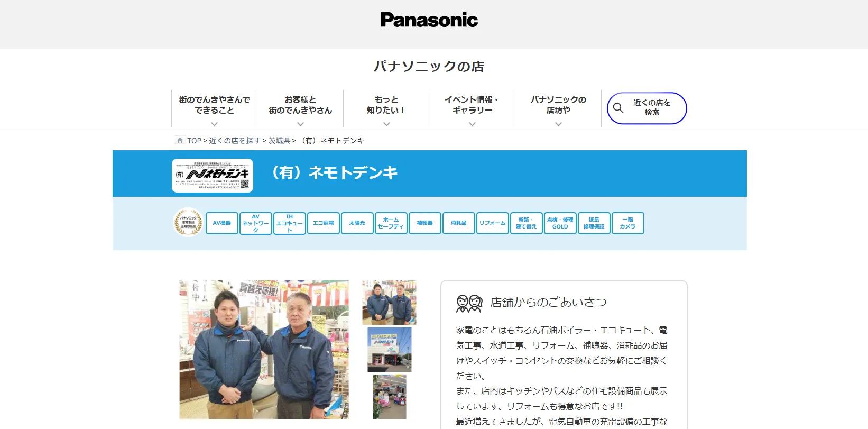The height and width of the screenshot is (429, 868).
Task: Click the Panasonic logo in the header
Action: [429, 20]
